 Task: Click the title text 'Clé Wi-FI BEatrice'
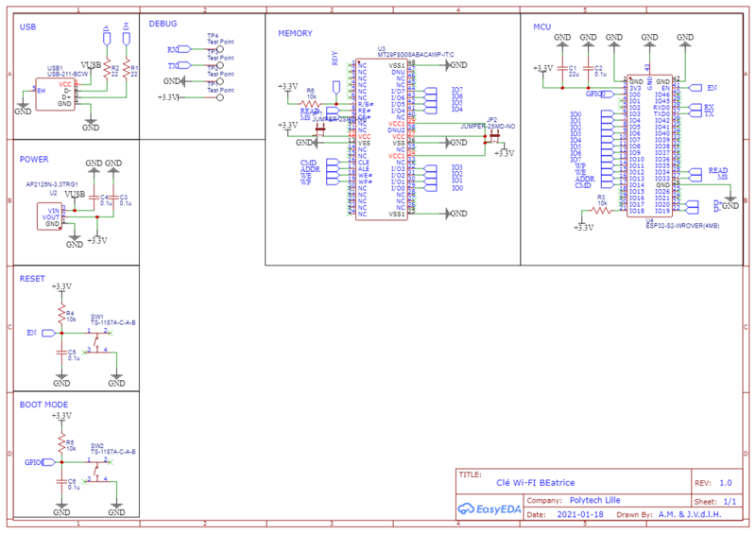pos(535,482)
